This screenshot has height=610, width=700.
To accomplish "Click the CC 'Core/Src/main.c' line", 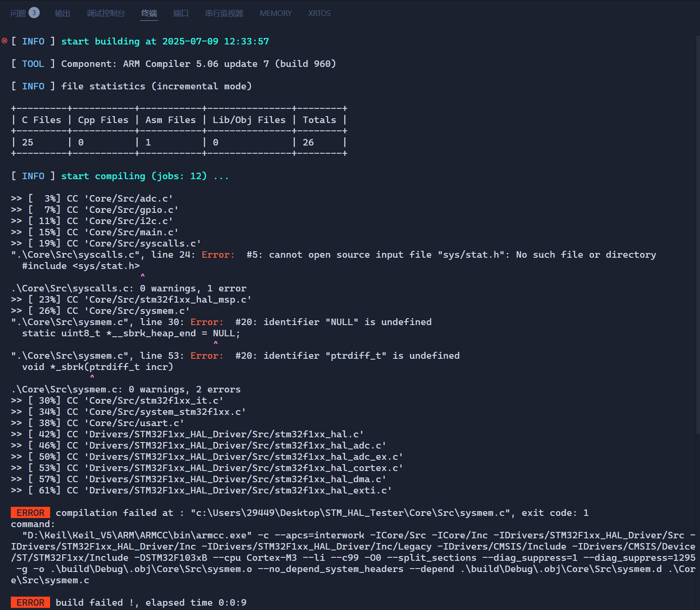I will pyautogui.click(x=95, y=232).
